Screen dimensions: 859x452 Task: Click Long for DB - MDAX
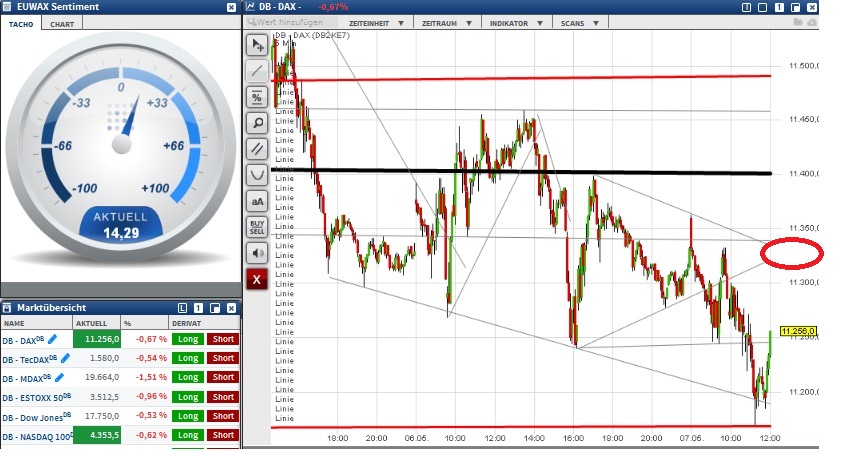point(188,377)
